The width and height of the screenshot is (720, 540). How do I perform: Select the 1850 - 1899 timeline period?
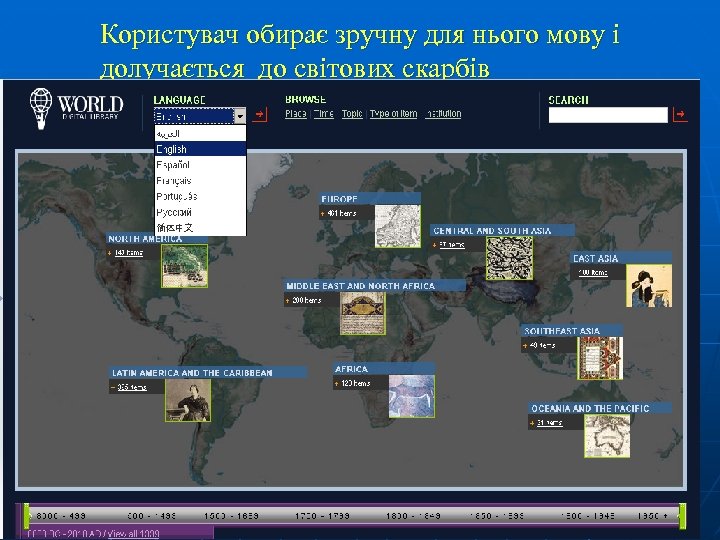point(497,516)
